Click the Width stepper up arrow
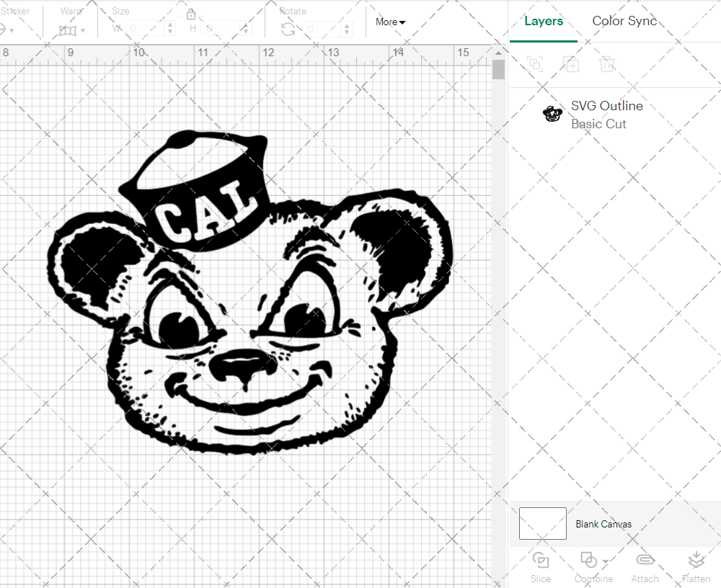 click(x=170, y=24)
